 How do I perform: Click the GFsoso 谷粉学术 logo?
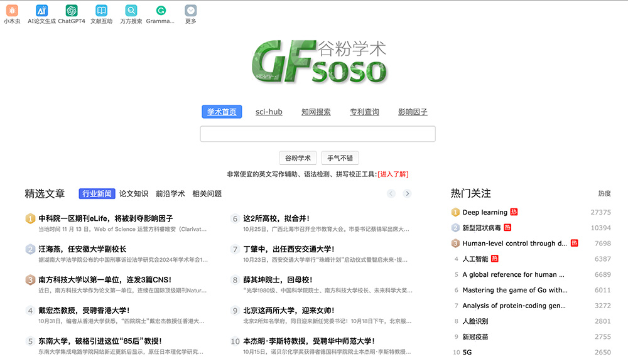(318, 62)
